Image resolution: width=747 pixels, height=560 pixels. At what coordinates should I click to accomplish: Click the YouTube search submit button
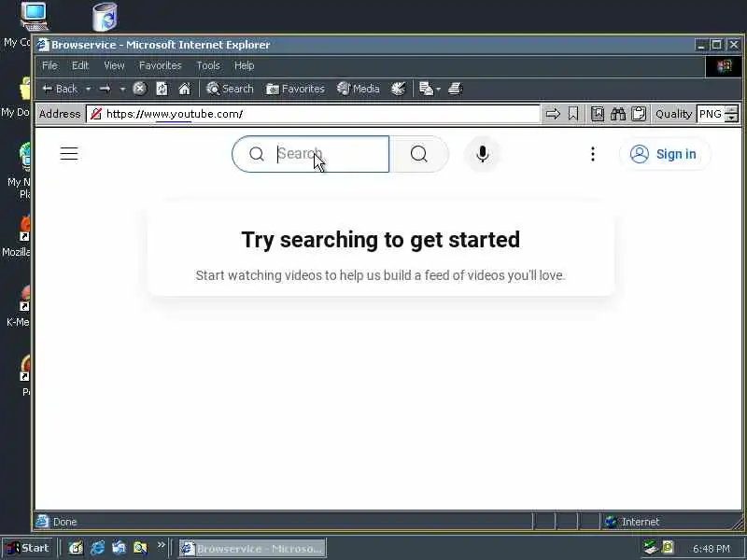[418, 154]
